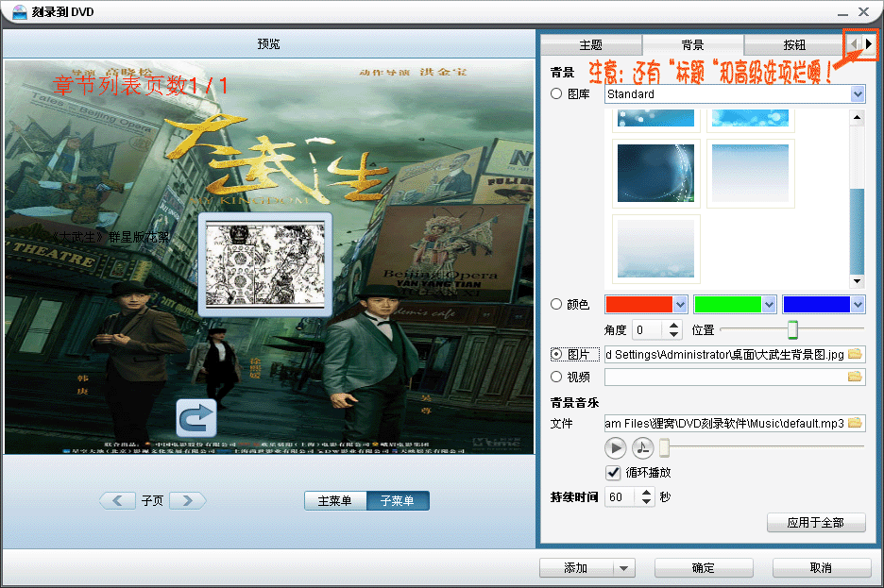Open the red color dropdown

[x=680, y=305]
